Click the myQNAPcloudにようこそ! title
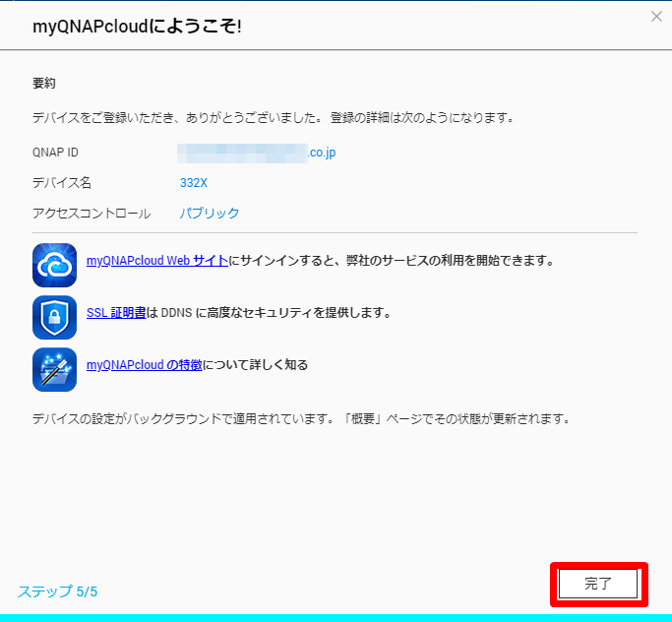Screen dimensions: 672x622 tap(137, 27)
